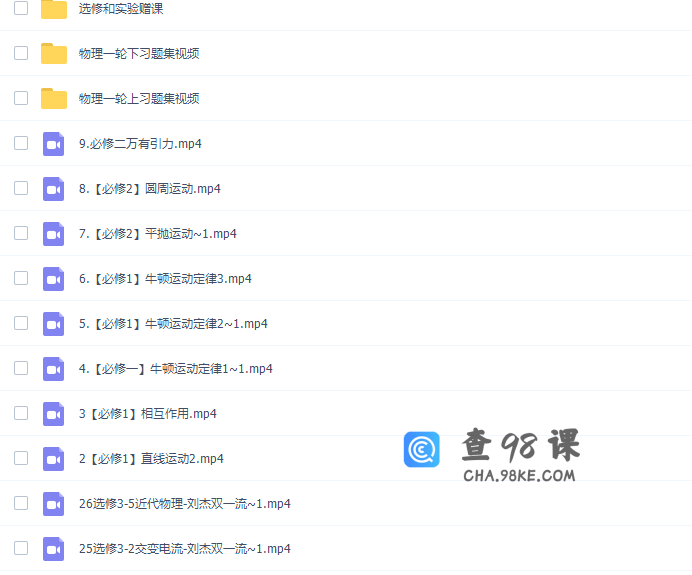Viewport: 692px width, 575px height.
Task: Open file name 26选修3-5近代物理-刘杰双一流~1.mp4
Action: pyautogui.click(x=184, y=504)
